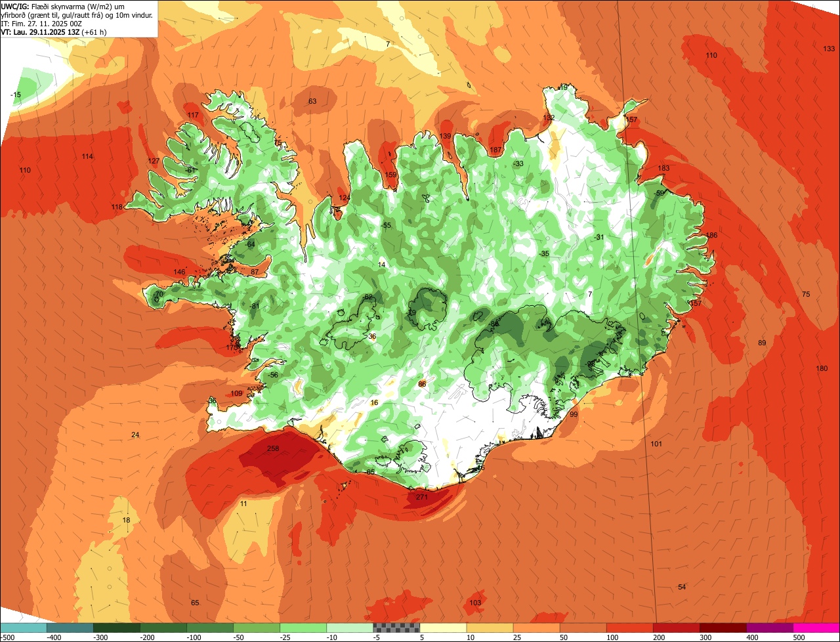This screenshot has height=642, width=840.
Task: Click the 271 value off the south coast
Action: [x=422, y=498]
